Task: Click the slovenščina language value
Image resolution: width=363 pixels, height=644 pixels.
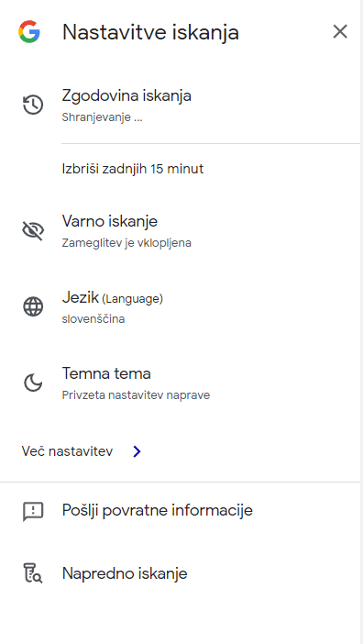Action: pos(93,319)
